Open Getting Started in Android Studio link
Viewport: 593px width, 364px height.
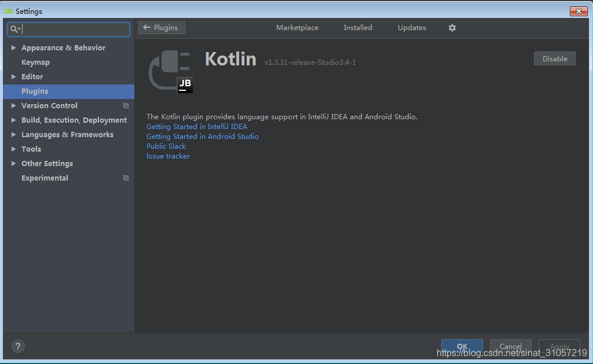point(202,137)
